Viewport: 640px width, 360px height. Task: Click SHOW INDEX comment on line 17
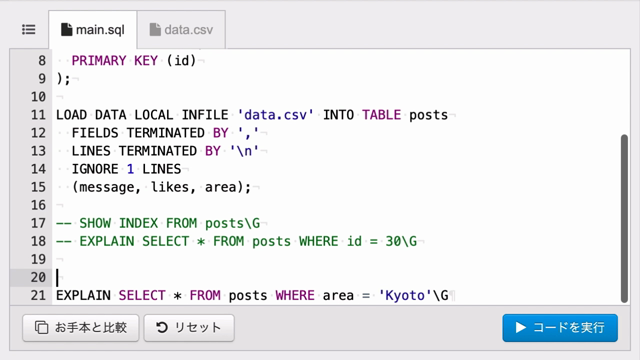158,223
